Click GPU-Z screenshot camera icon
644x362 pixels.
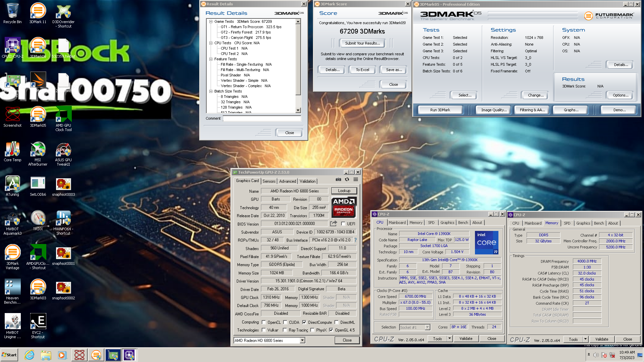[338, 180]
